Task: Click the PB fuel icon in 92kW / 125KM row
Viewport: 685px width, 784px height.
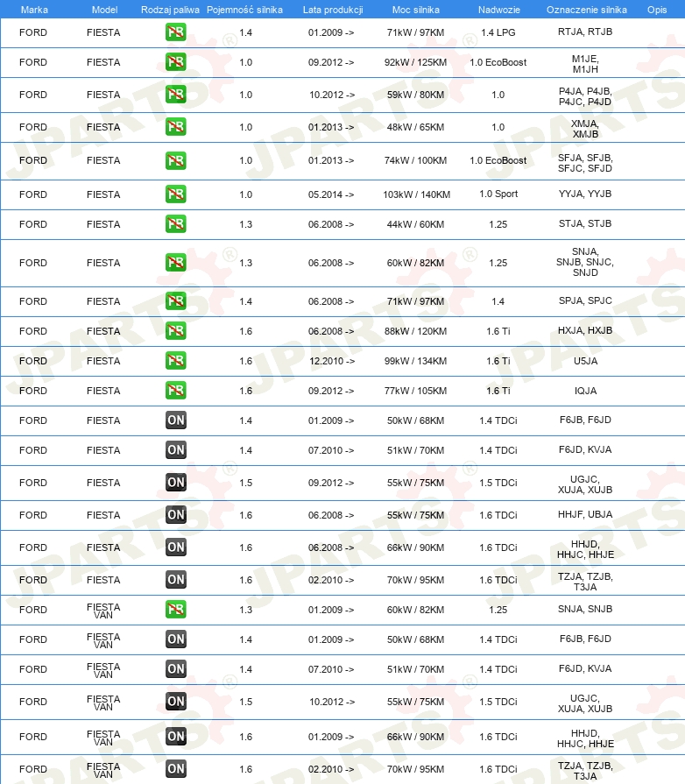Action: click(175, 62)
